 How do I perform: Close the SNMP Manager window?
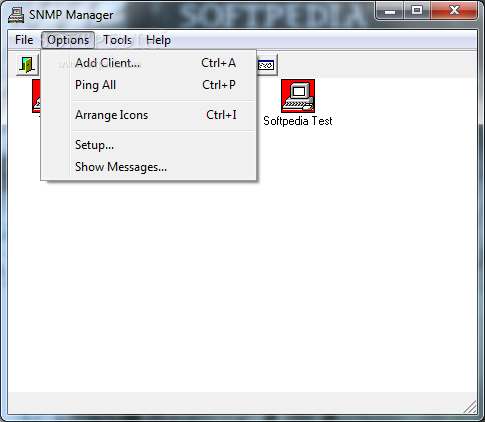[x=454, y=11]
